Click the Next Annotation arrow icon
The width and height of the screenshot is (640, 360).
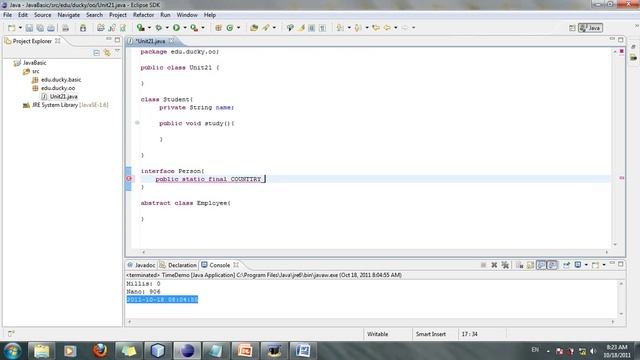pyautogui.click(x=340, y=28)
